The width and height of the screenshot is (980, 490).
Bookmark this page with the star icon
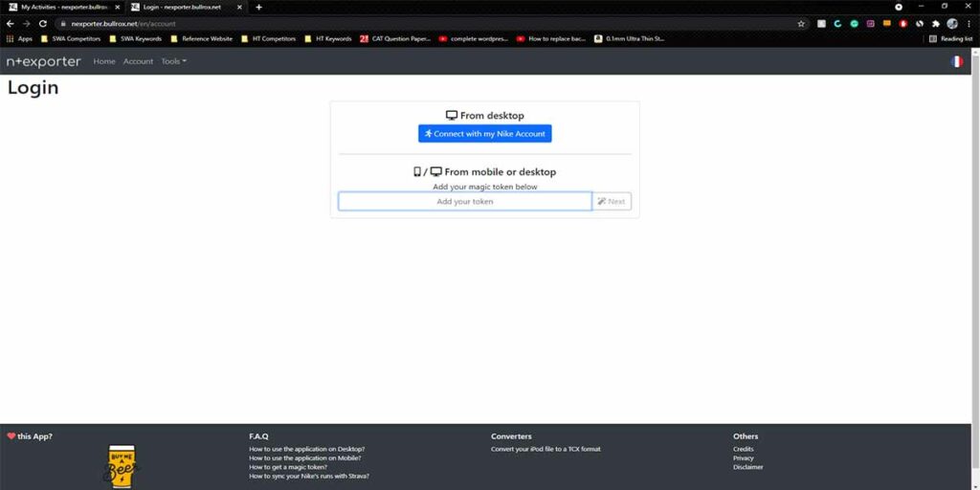(x=801, y=23)
